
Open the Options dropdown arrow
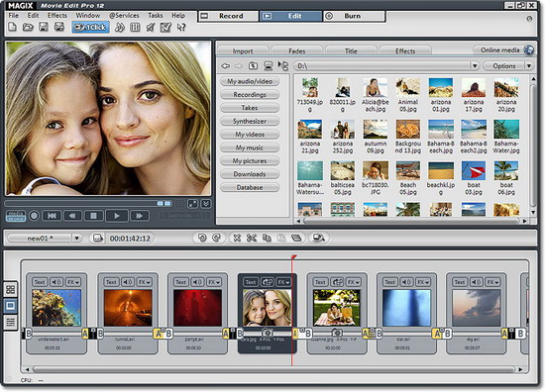[x=529, y=65]
